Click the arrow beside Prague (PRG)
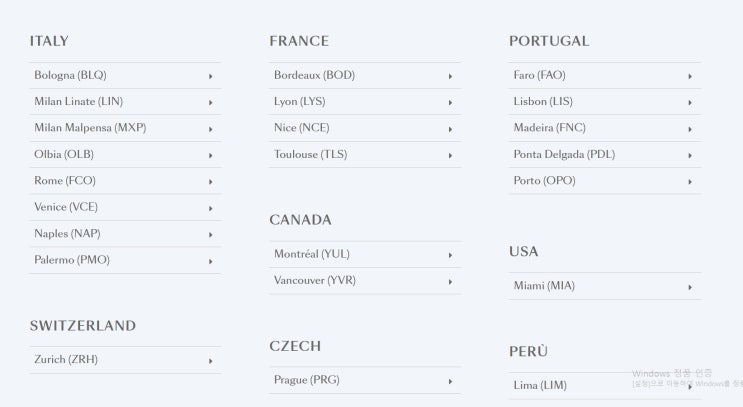Screen dimensions: 743x407 point(450,381)
